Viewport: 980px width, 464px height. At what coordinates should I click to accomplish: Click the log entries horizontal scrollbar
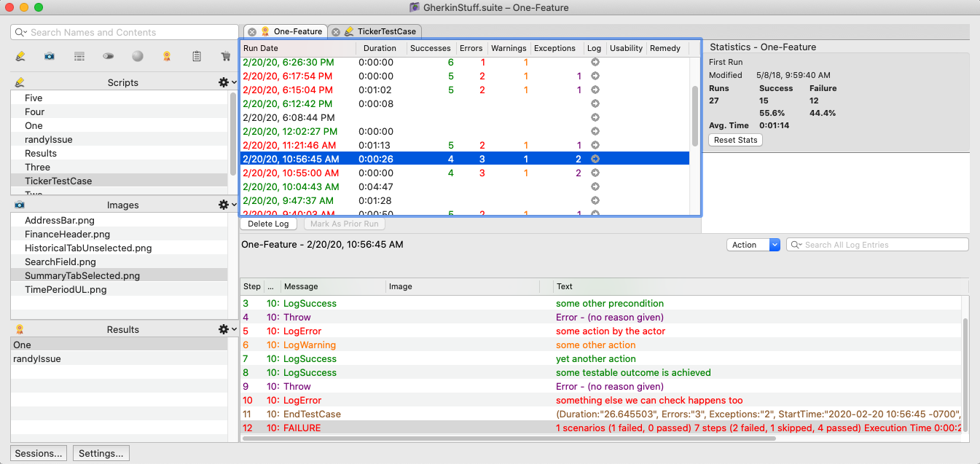(x=509, y=439)
